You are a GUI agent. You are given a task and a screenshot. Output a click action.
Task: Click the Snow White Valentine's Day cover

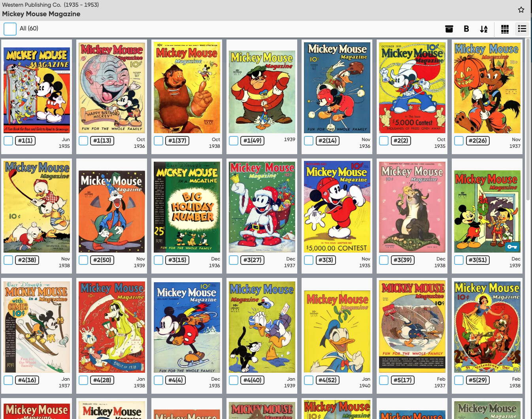pyautogui.click(x=487, y=327)
